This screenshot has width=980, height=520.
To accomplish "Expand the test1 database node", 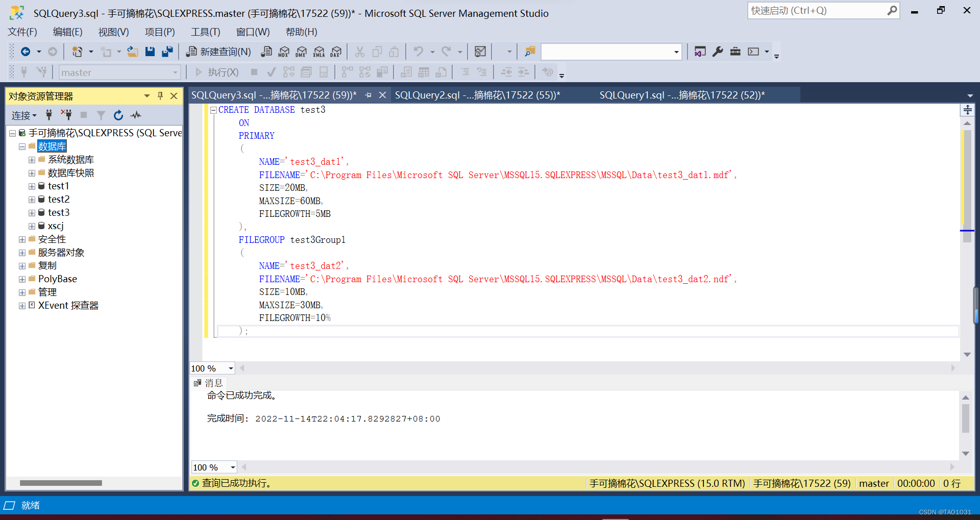I will click(32, 187).
